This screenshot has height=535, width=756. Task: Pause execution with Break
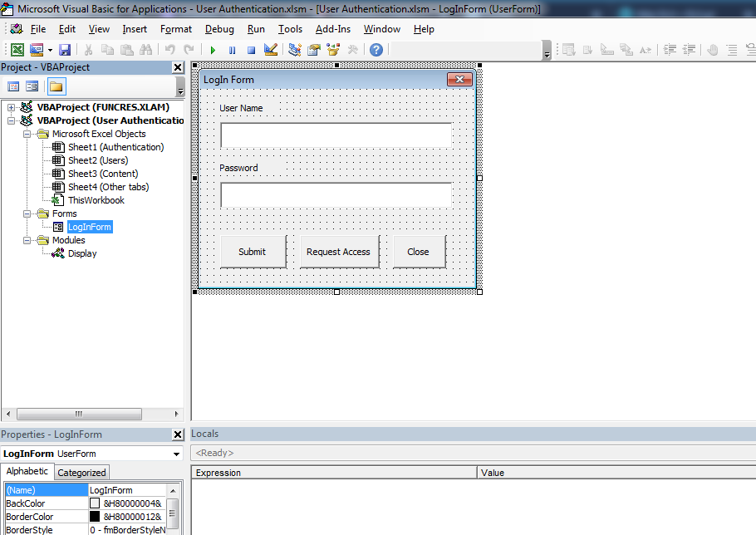pyautogui.click(x=232, y=49)
